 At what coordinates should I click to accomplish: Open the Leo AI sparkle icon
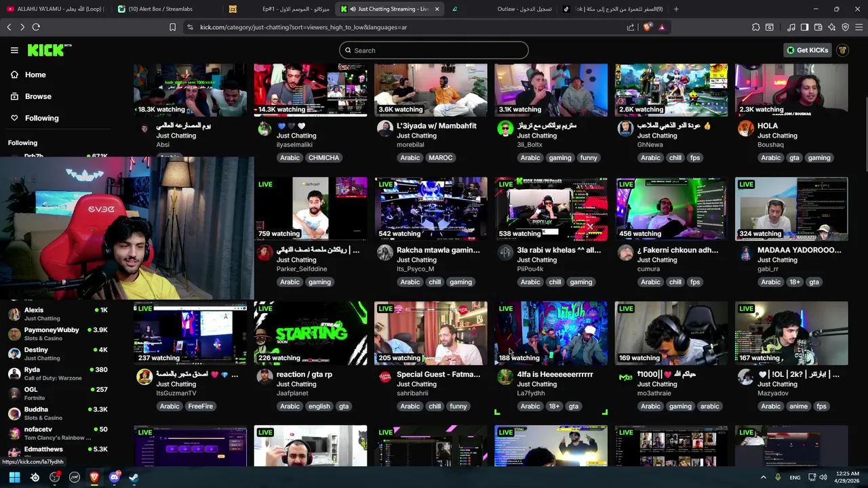coord(831,27)
